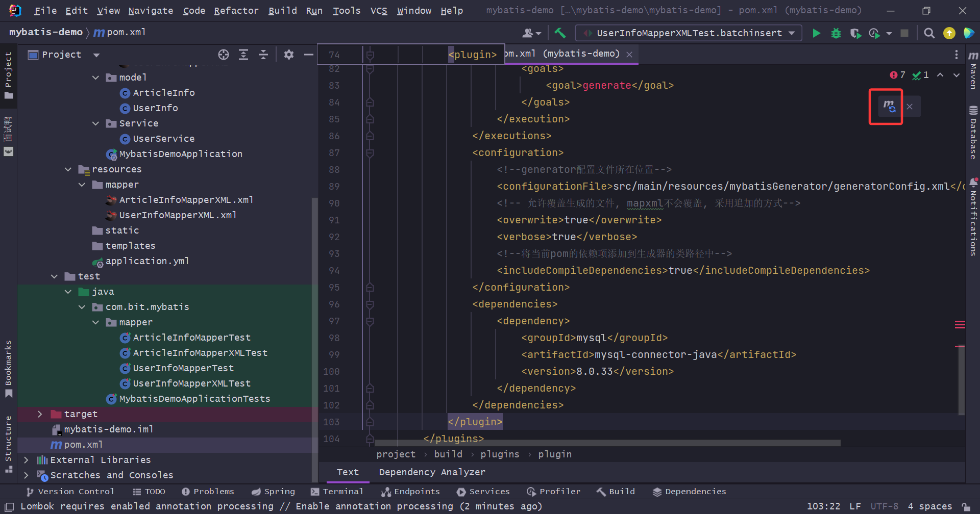Fold the dependencies block at line 96
Screen dimensions: 980x514
[x=370, y=304]
